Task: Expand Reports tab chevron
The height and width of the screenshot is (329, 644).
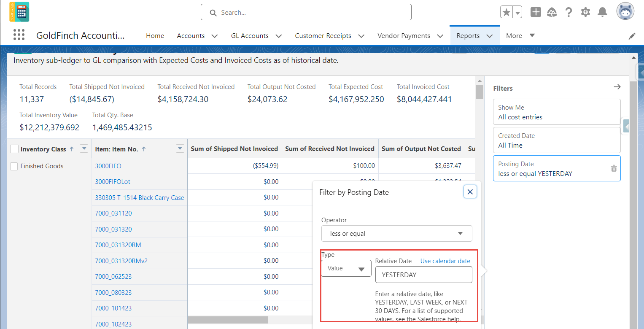Action: [489, 36]
